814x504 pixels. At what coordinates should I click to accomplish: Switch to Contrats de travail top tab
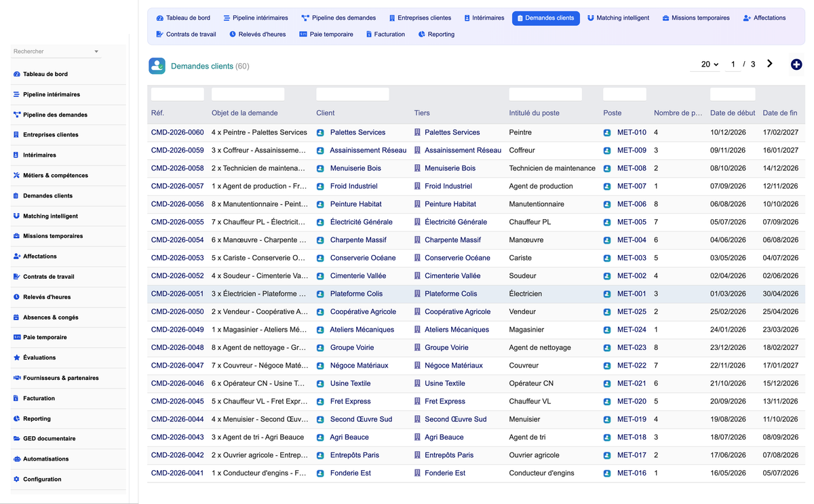click(x=186, y=34)
